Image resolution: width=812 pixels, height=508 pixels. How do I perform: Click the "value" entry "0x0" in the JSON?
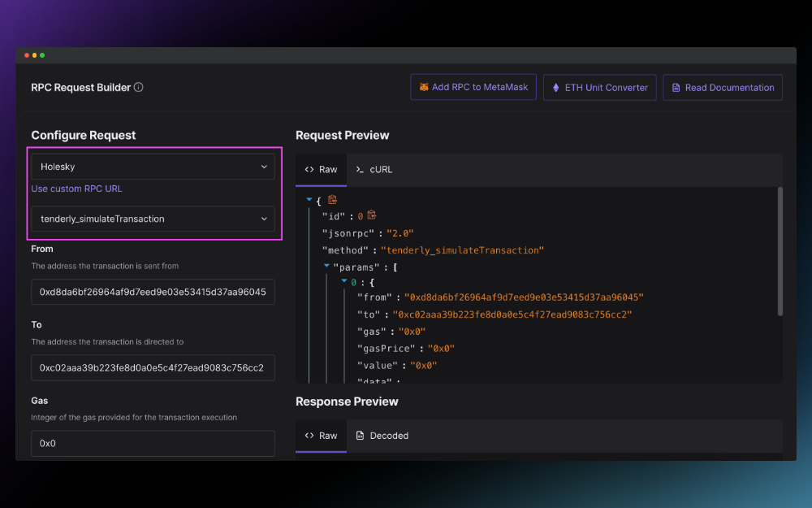(x=424, y=366)
